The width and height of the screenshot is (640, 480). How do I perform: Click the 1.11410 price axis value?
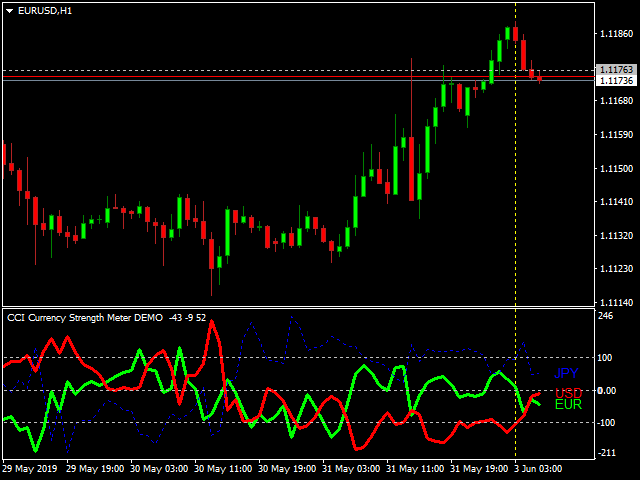616,202
